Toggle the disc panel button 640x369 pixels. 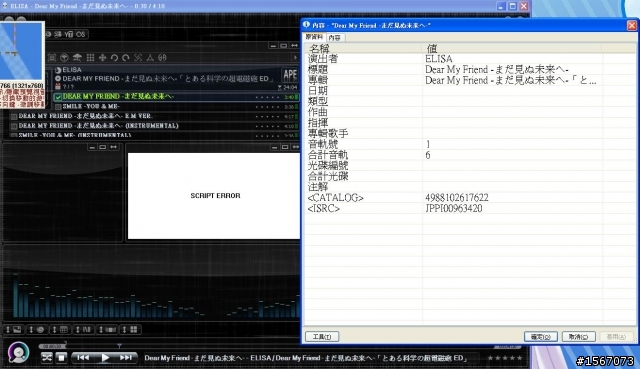[x=37, y=329]
